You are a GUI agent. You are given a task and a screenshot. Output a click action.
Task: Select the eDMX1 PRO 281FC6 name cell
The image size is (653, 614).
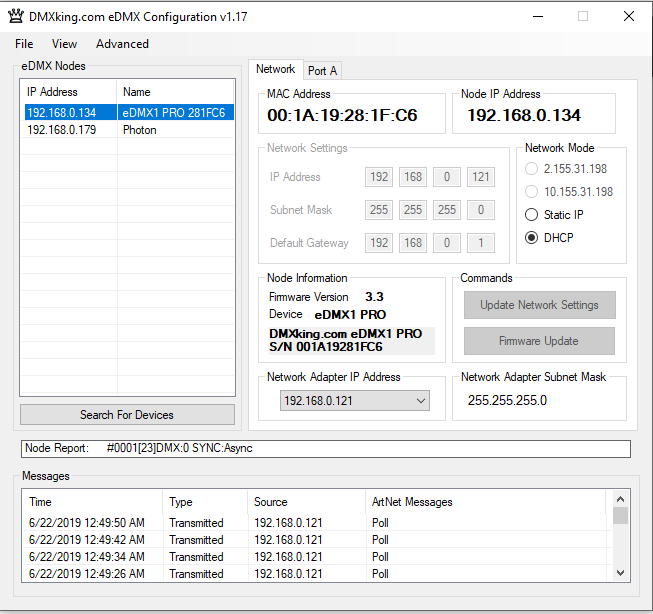(175, 112)
